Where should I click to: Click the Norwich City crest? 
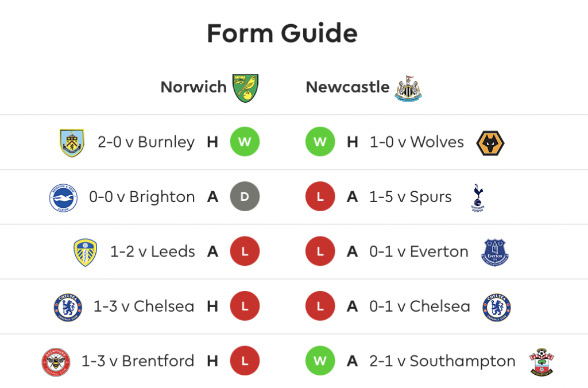coord(245,88)
